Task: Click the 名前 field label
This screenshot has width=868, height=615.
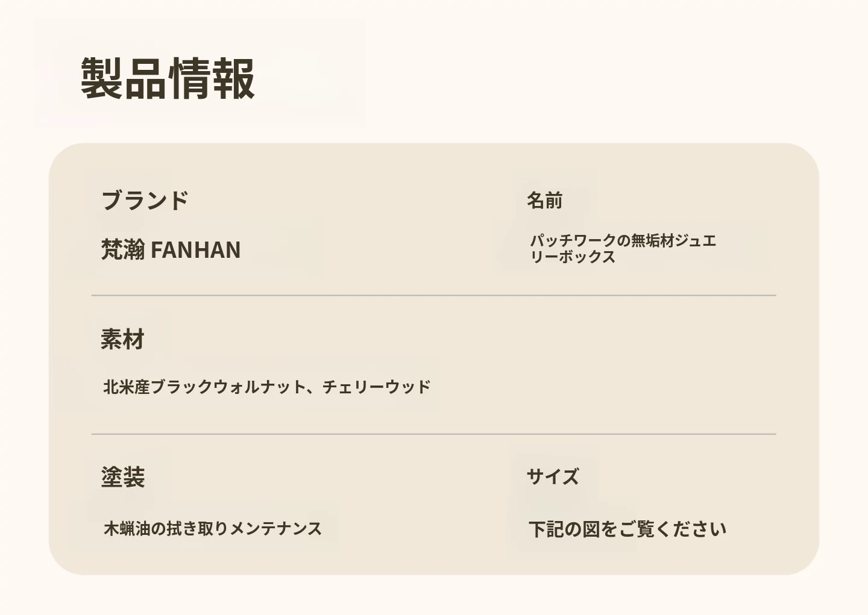Action: point(544,200)
